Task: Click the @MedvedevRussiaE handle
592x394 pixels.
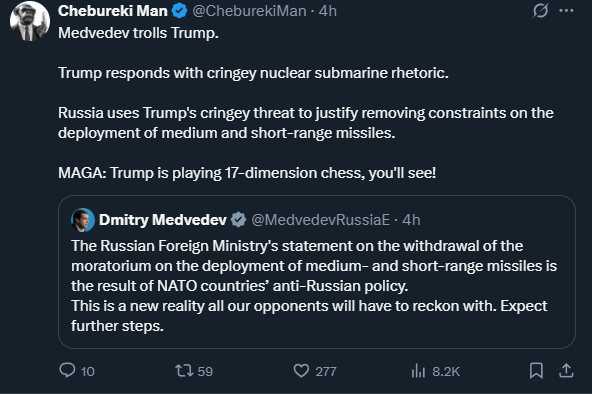Action: point(321,220)
